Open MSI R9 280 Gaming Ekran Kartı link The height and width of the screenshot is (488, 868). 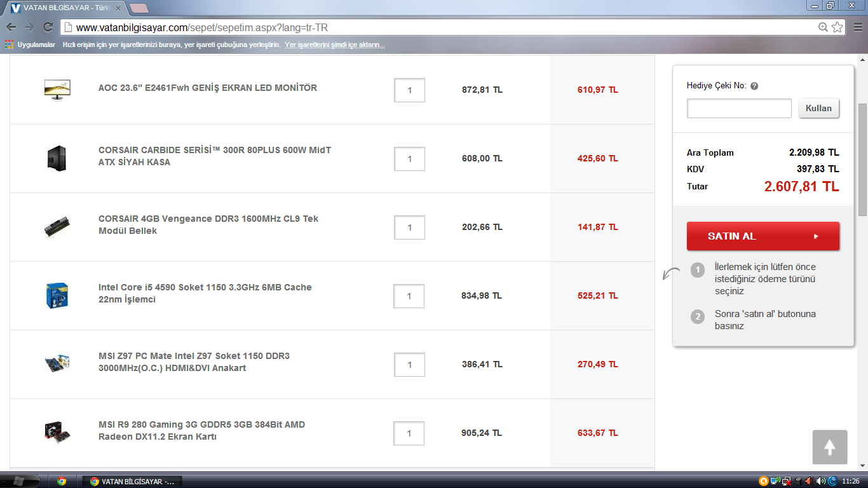(x=201, y=431)
